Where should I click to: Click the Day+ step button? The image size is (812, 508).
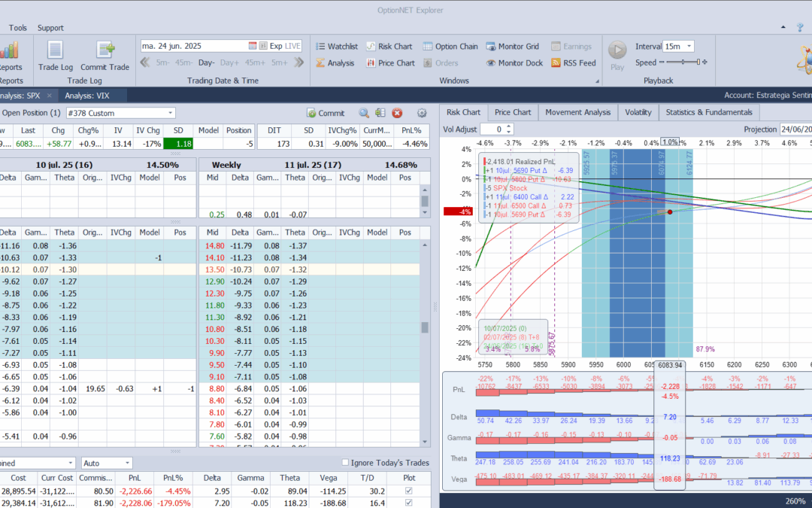point(229,62)
